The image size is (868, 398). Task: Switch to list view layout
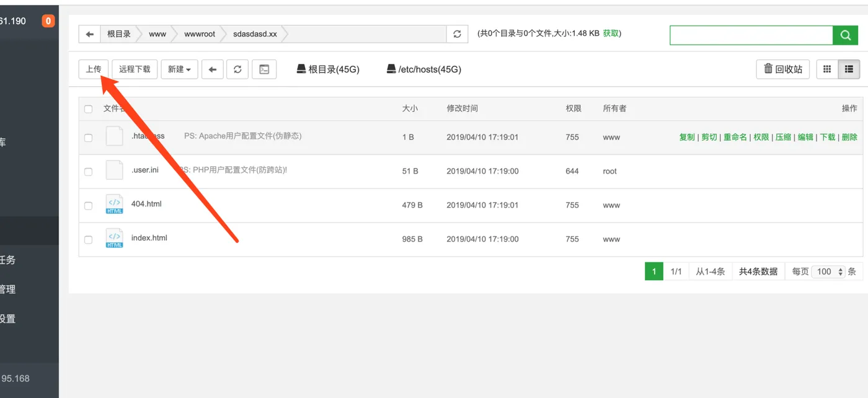849,69
